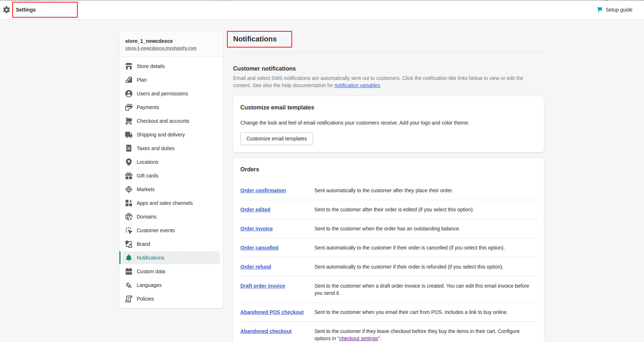Image resolution: width=644 pixels, height=342 pixels.
Task: Open the Order confirmation notification
Action: (263, 190)
